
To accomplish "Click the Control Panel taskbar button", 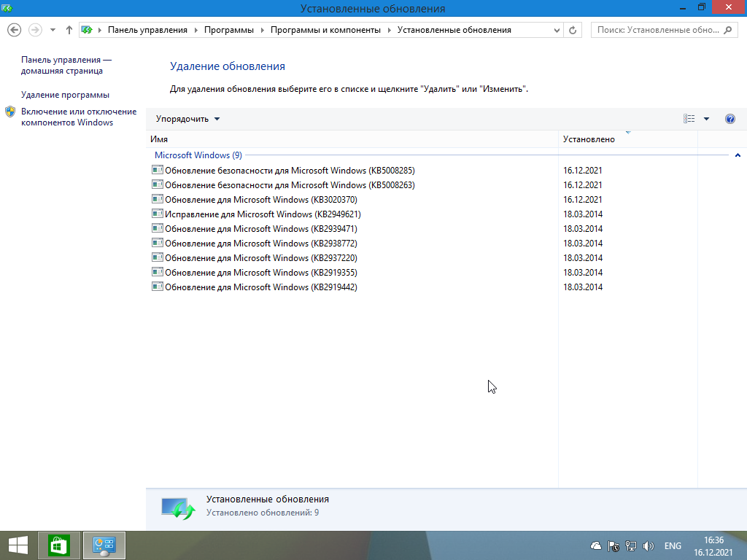I will pos(104,545).
